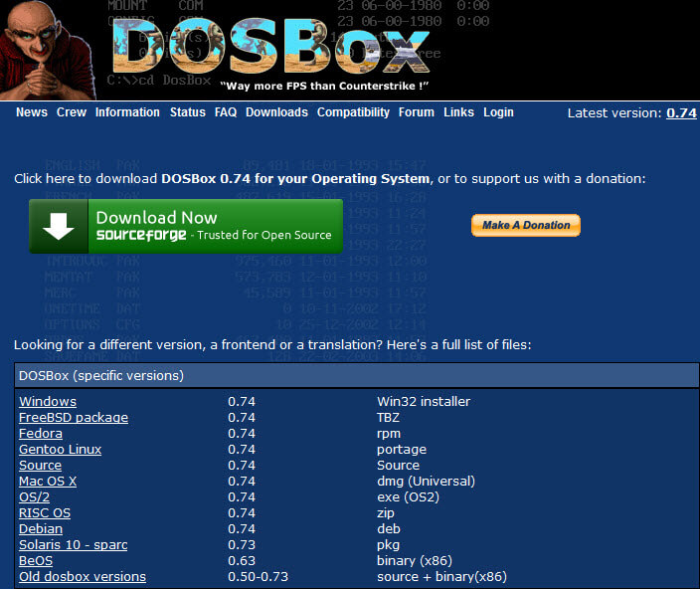
Task: Open the FreeBSD package link
Action: point(74,418)
